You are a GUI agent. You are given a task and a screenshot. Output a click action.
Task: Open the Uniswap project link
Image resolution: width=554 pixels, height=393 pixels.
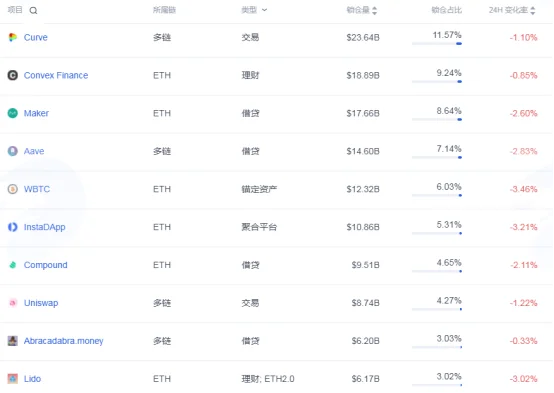pyautogui.click(x=41, y=303)
